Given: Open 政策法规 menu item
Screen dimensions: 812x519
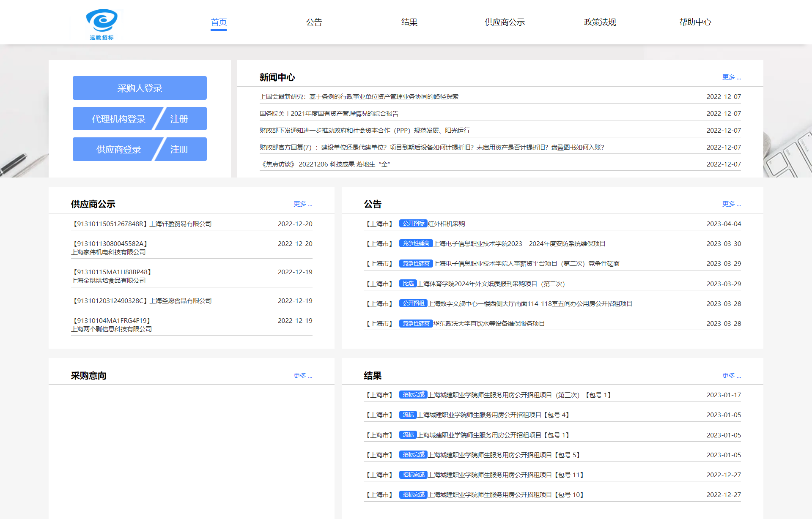Looking at the screenshot, I should [x=600, y=22].
